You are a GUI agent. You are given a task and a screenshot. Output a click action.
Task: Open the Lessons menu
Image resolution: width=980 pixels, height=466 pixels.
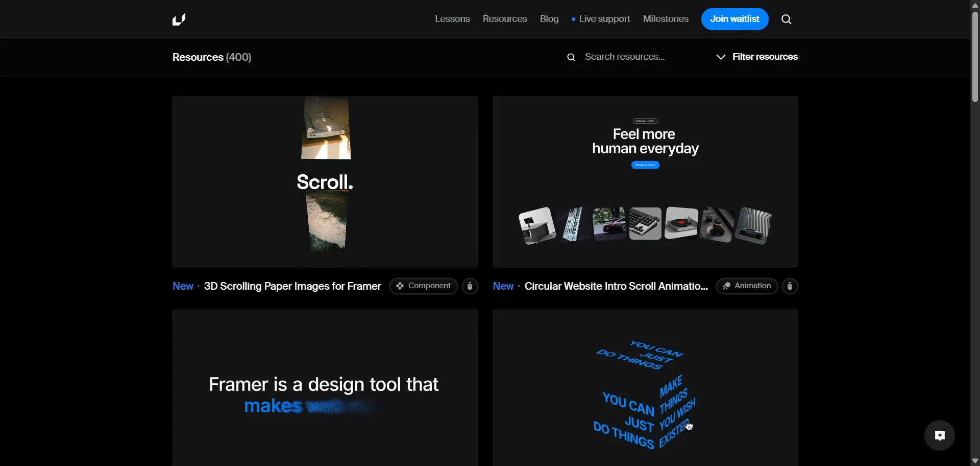pos(452,19)
